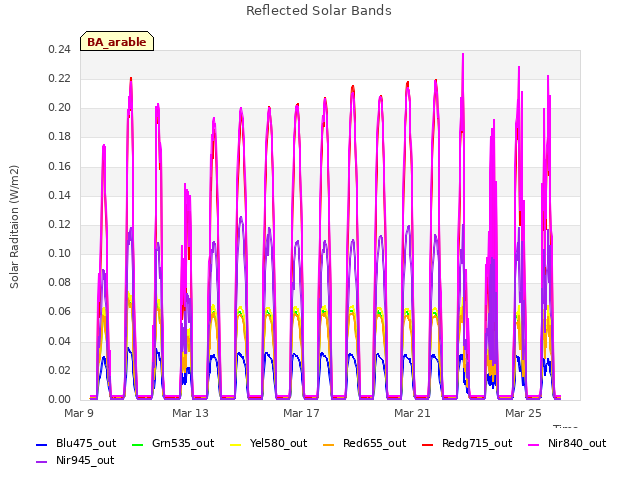Click the red Redg715_out legend swatch
This screenshot has width=640, height=480.
[427, 444]
